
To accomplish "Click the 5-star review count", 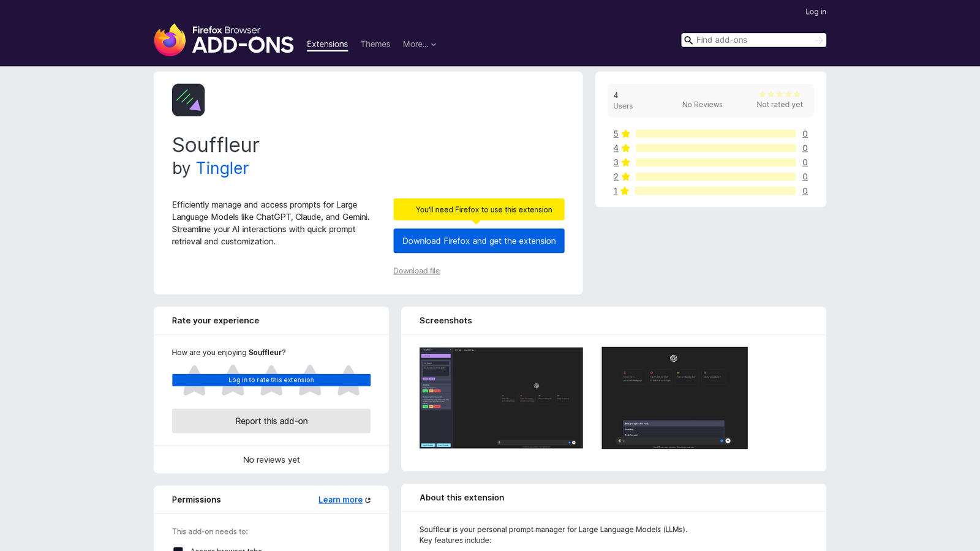I will coord(805,133).
